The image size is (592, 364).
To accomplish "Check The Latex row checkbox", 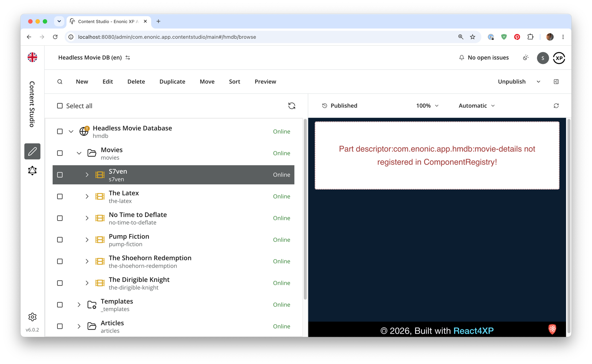I will click(60, 197).
